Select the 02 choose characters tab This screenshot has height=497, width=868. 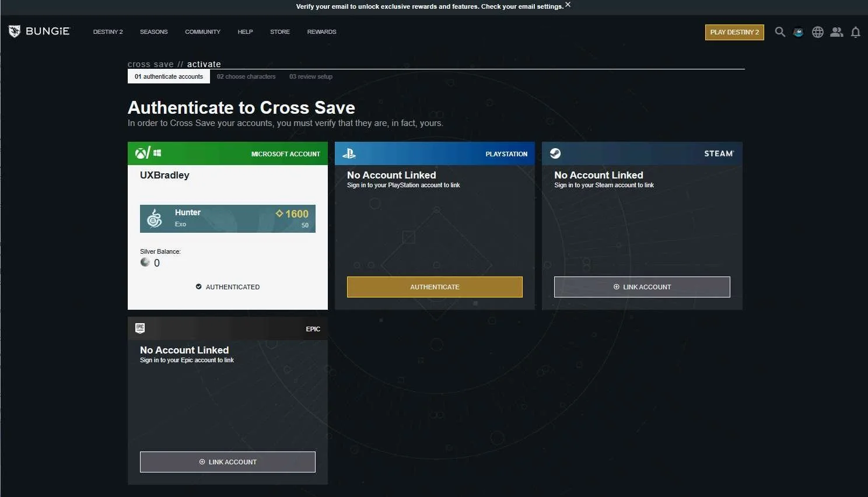246,76
